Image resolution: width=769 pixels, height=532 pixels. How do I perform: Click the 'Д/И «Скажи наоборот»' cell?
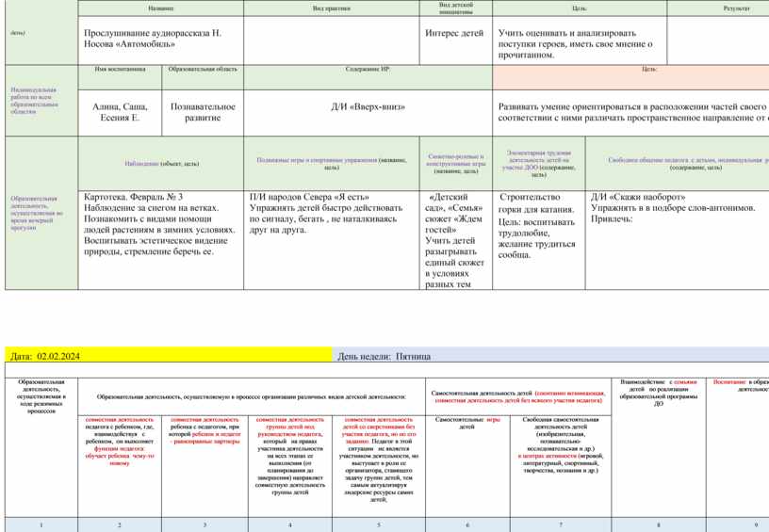coord(678,239)
